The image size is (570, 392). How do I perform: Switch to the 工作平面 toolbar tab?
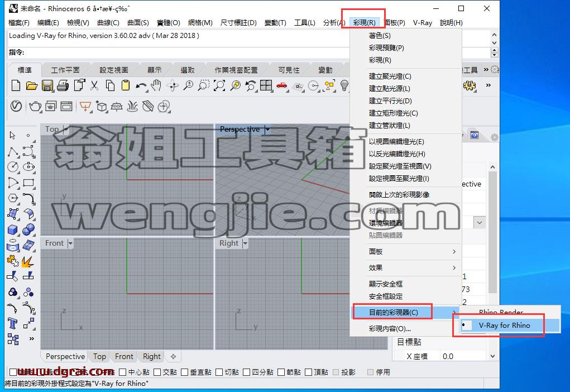(65, 70)
